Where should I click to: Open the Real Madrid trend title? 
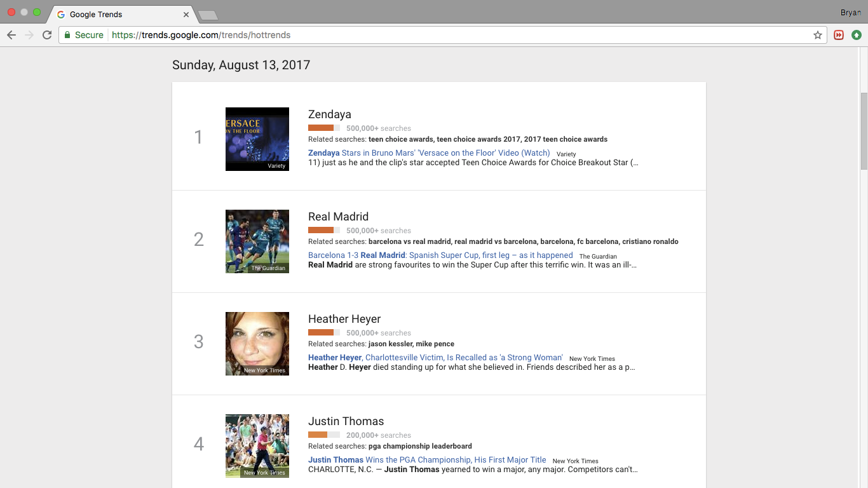[338, 217]
